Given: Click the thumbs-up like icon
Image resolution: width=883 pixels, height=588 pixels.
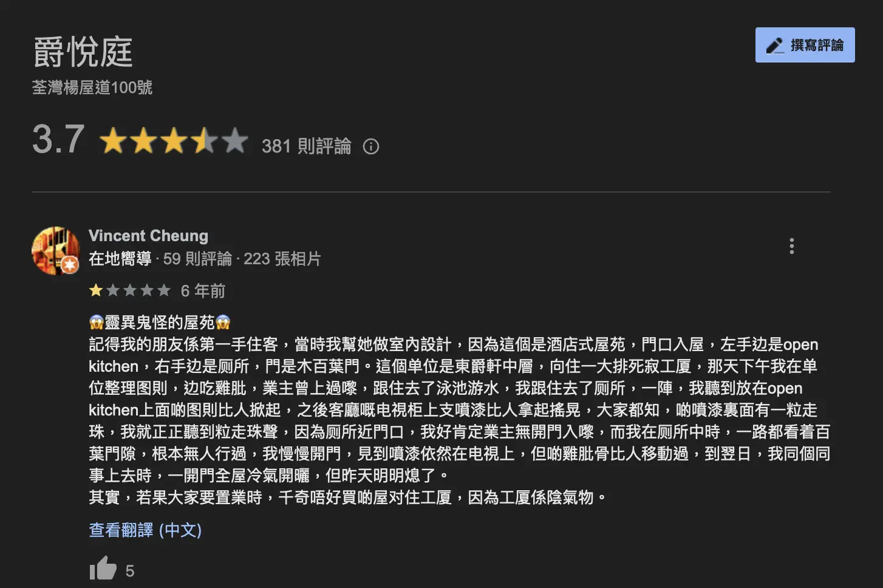Looking at the screenshot, I should 103,569.
